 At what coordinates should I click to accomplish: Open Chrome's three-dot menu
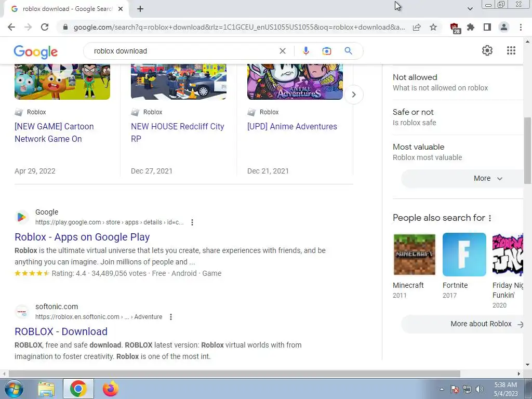click(x=521, y=27)
